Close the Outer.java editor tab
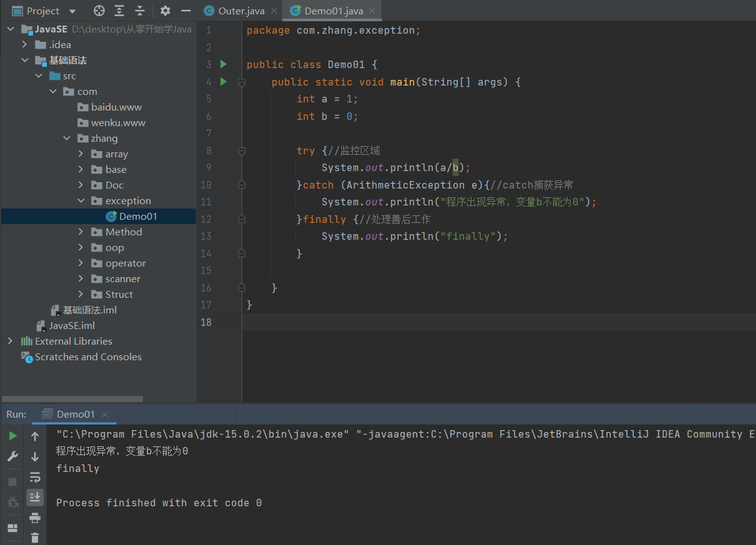This screenshot has height=545, width=756. coord(274,11)
